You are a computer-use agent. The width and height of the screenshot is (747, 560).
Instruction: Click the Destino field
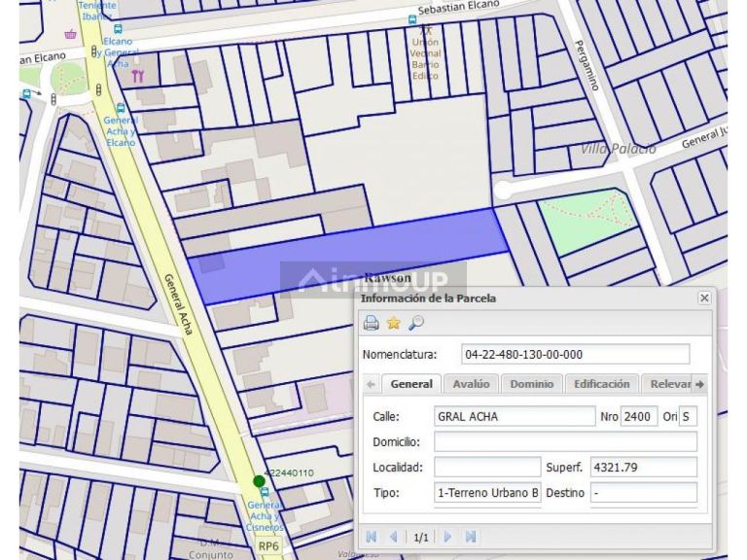point(644,492)
